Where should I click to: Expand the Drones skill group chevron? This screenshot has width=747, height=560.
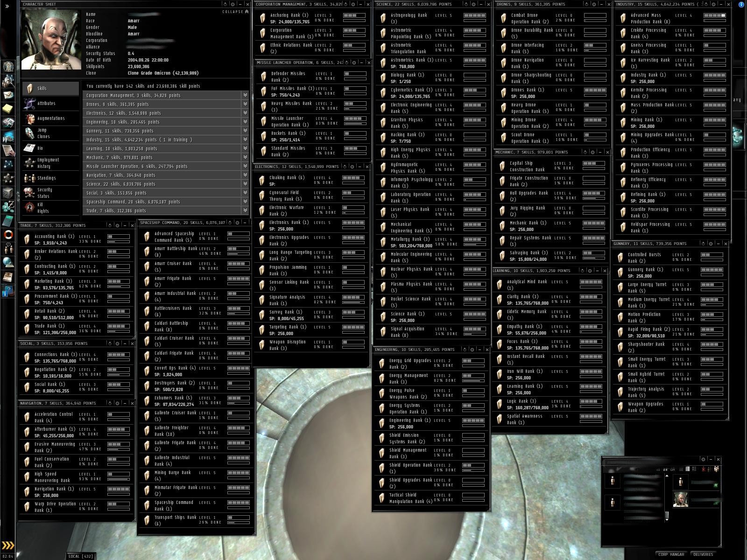point(245,104)
